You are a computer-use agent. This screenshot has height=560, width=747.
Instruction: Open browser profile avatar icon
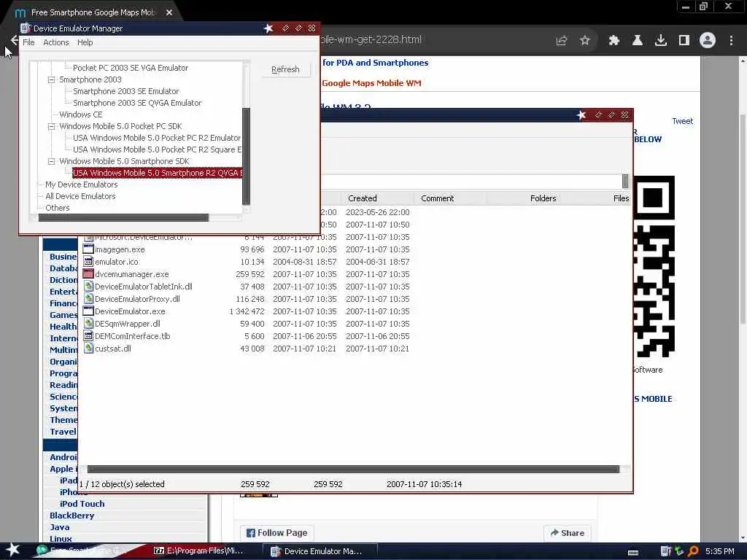click(708, 41)
